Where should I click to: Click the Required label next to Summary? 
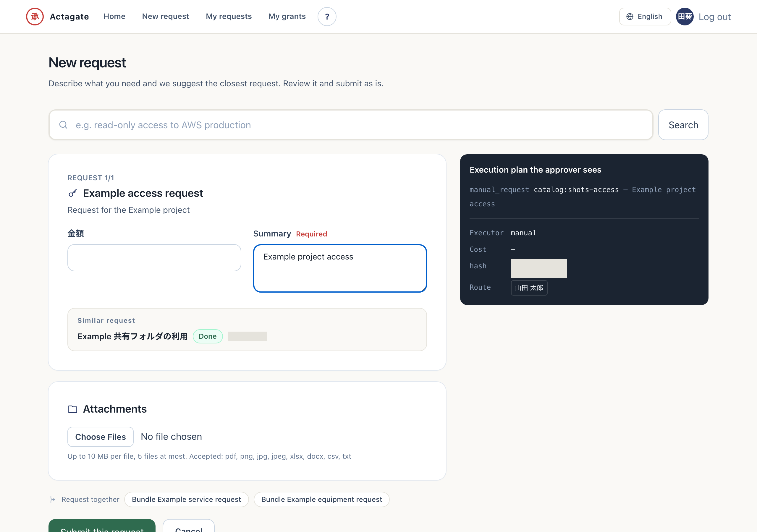[x=311, y=234]
